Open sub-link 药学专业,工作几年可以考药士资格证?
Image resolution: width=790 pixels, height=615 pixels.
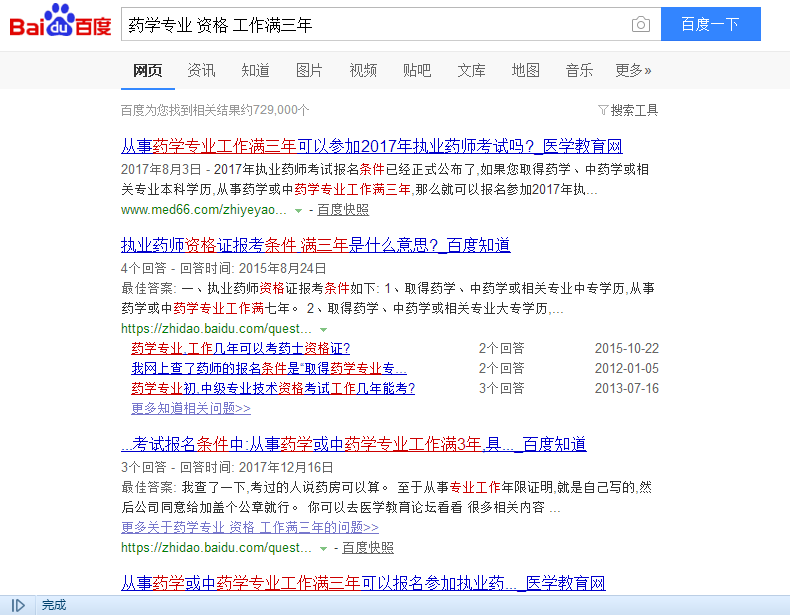(x=240, y=348)
